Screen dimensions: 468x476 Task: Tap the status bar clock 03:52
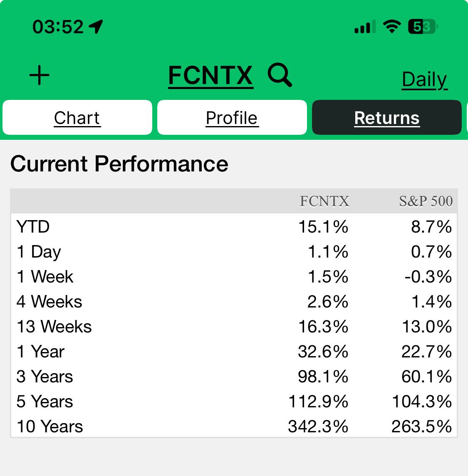pos(58,27)
